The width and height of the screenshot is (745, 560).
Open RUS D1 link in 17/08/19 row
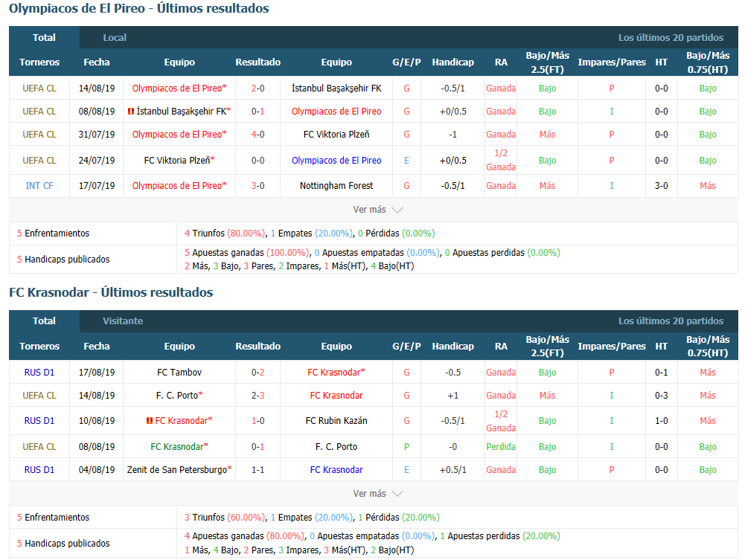pyautogui.click(x=39, y=373)
